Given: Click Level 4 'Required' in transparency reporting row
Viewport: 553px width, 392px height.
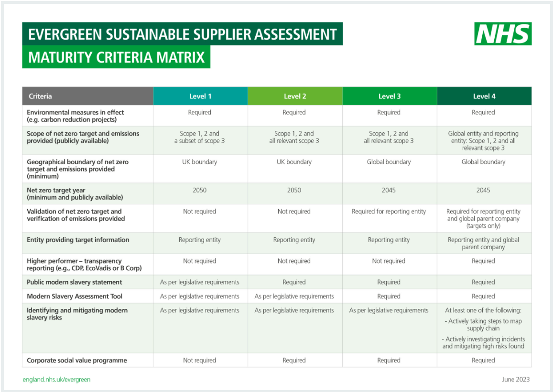Looking at the screenshot, I should (483, 261).
